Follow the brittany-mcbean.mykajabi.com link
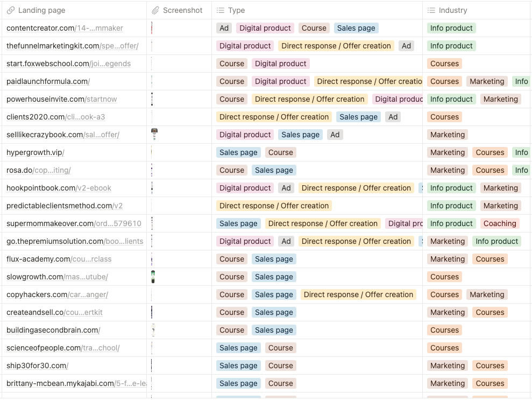The width and height of the screenshot is (532, 400). (x=76, y=383)
